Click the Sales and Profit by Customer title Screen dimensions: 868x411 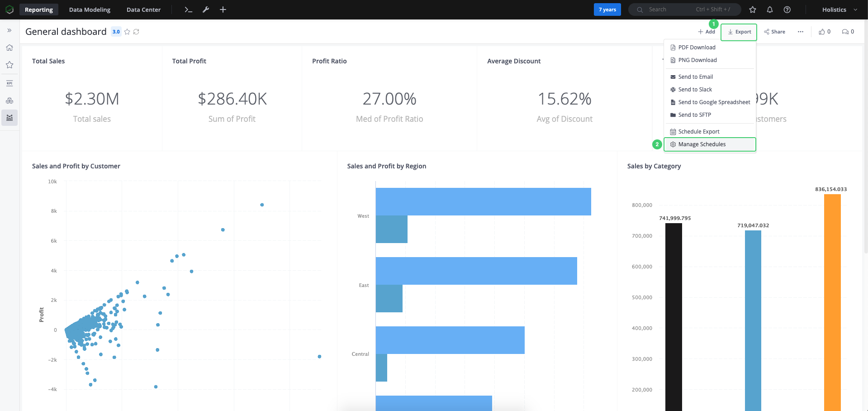click(x=76, y=166)
